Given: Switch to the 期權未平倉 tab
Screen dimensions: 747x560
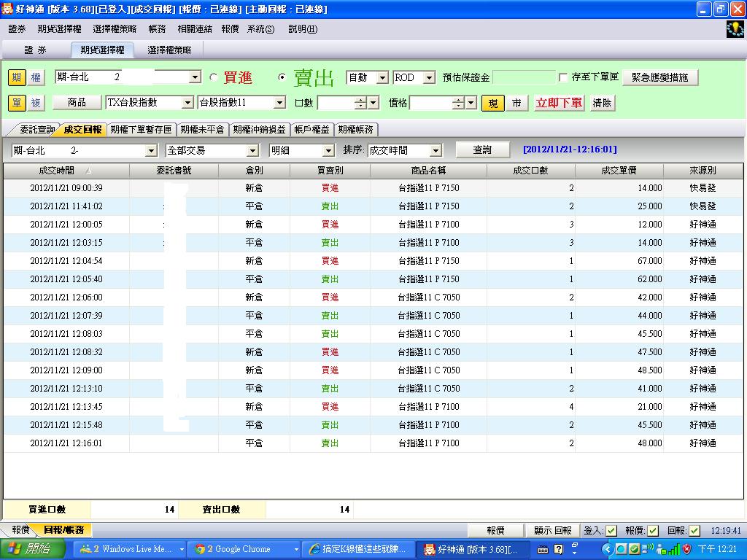Looking at the screenshot, I should [202, 130].
